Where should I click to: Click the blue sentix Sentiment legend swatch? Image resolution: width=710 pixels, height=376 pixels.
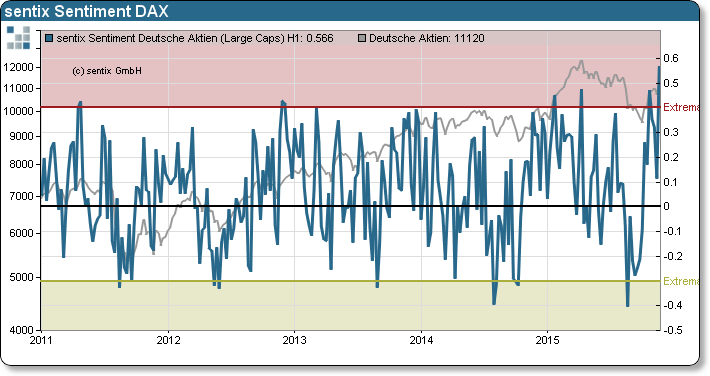(x=49, y=39)
